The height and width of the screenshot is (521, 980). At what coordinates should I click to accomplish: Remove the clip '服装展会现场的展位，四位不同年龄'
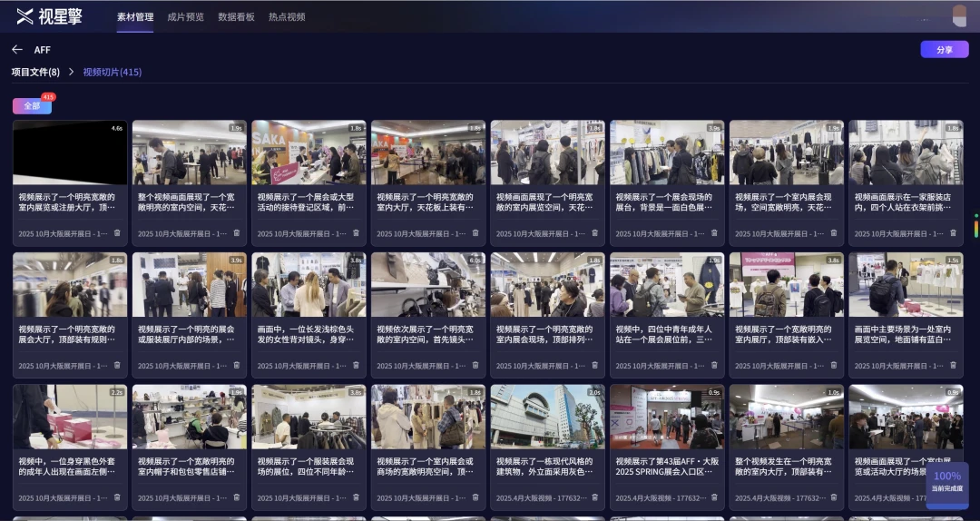[x=356, y=498]
